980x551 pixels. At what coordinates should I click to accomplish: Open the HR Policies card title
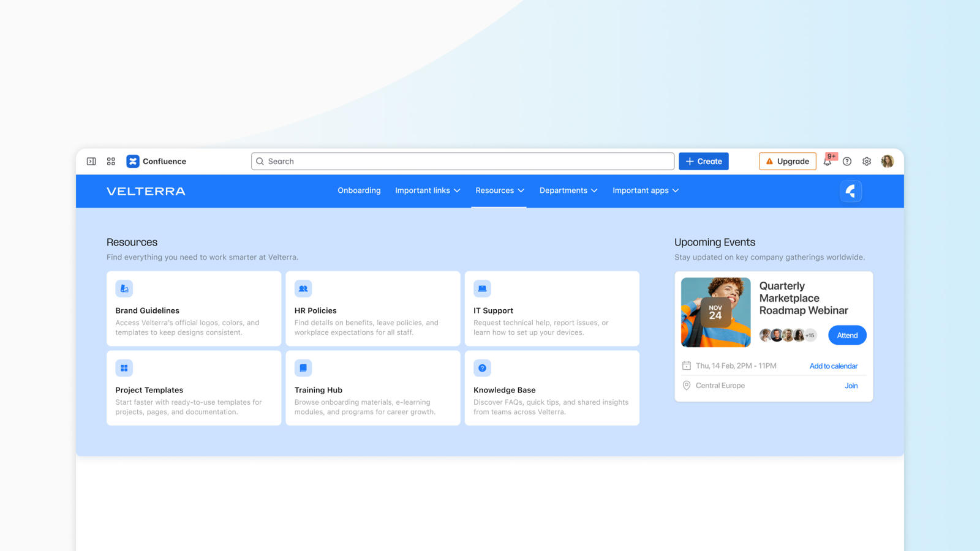click(x=315, y=310)
